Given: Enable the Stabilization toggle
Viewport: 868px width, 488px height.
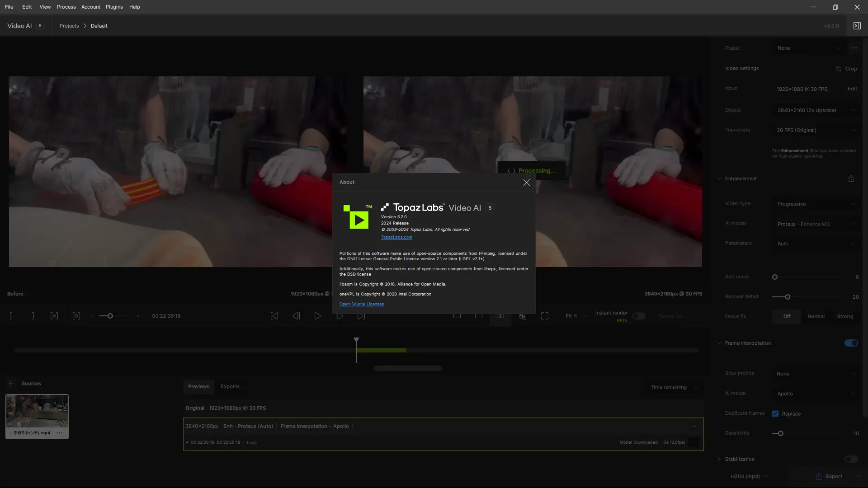Looking at the screenshot, I should coord(851,459).
